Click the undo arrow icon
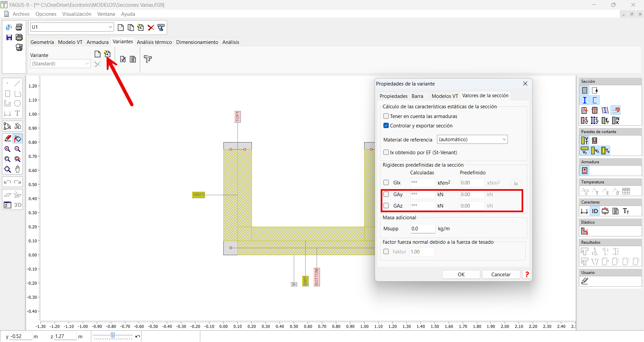The image size is (644, 342). (x=7, y=182)
